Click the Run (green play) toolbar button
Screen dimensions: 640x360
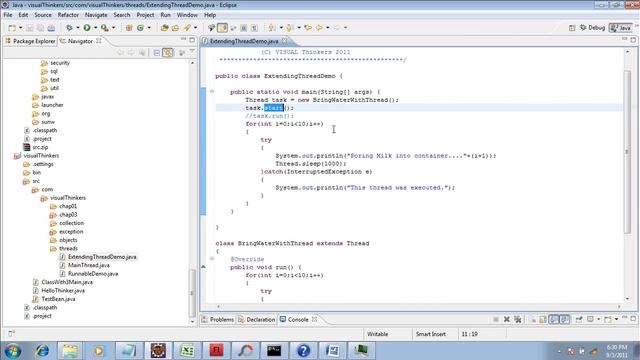(87, 28)
